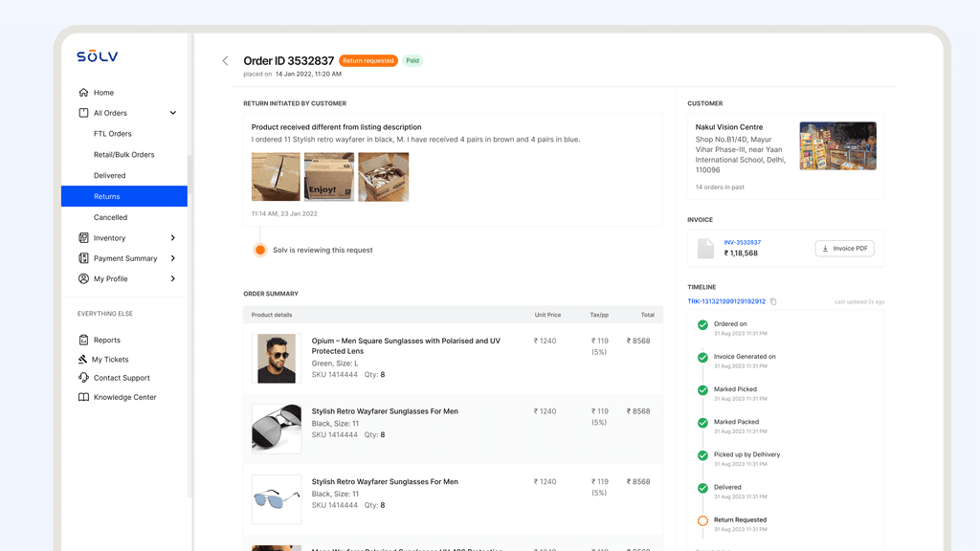
Task: Click 'Product received different from listing description' heading
Action: [336, 127]
